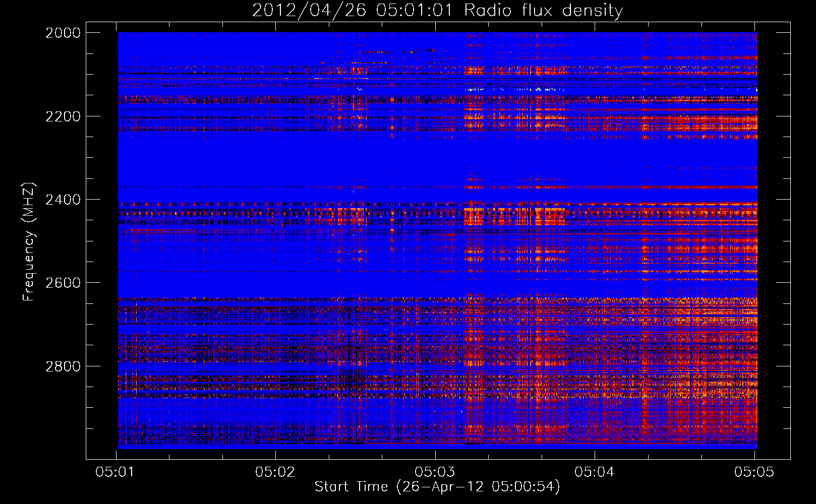
Task: Select the 2800 frequency tick label
Action: click(x=63, y=366)
